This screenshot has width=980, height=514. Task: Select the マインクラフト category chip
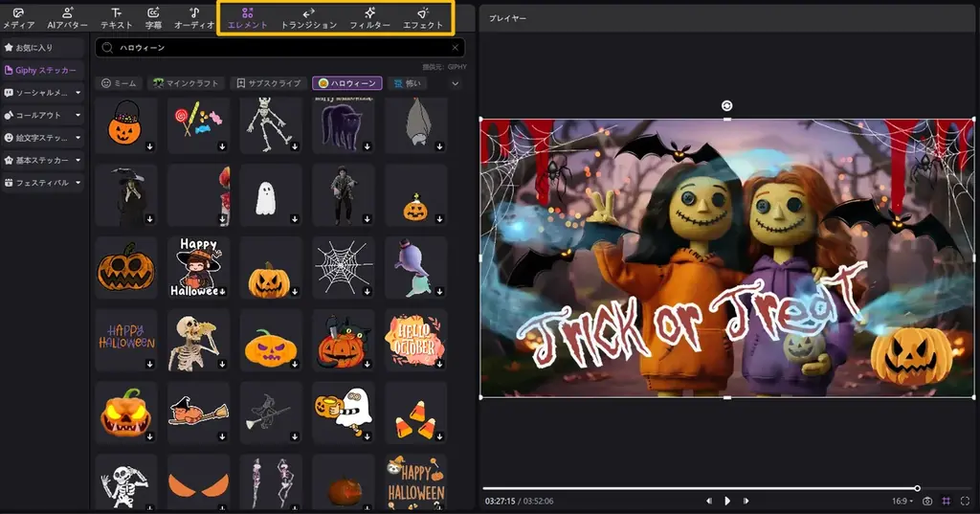[x=187, y=83]
